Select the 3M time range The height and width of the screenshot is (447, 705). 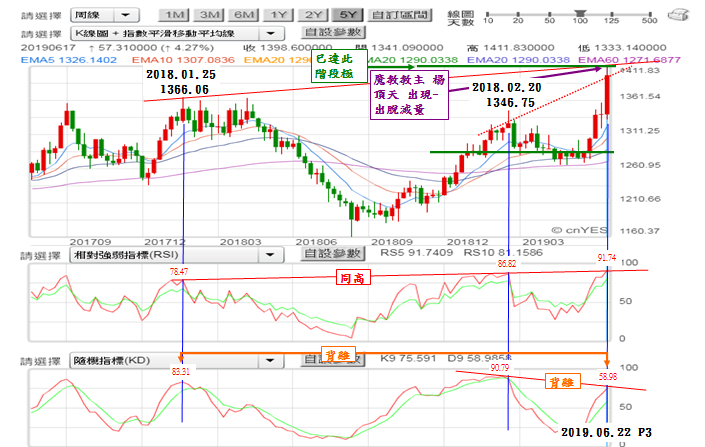click(x=209, y=15)
